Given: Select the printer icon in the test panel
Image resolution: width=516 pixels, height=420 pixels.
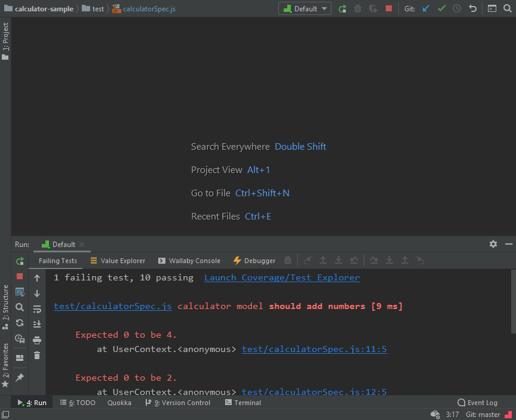Looking at the screenshot, I should tap(38, 339).
